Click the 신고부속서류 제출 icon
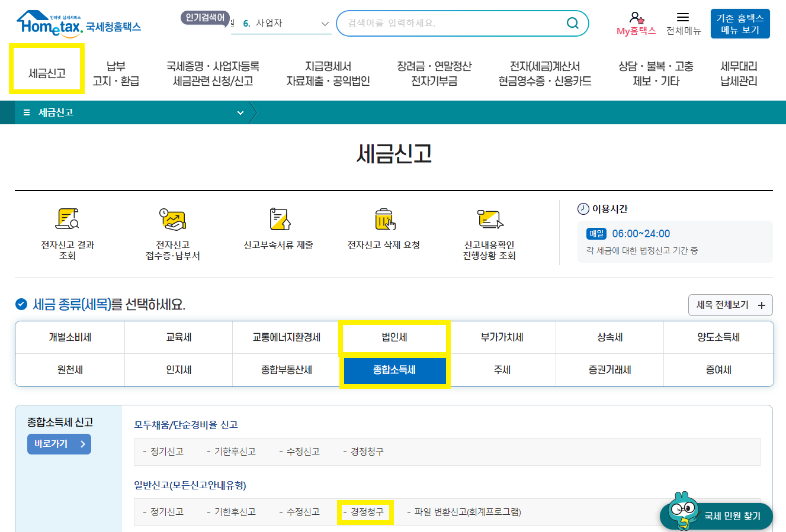 tap(279, 219)
